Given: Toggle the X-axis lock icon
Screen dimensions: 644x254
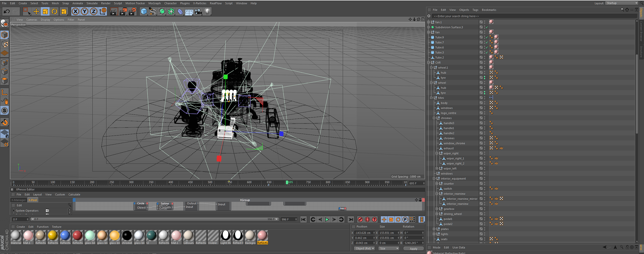Looking at the screenshot, I should (75, 11).
